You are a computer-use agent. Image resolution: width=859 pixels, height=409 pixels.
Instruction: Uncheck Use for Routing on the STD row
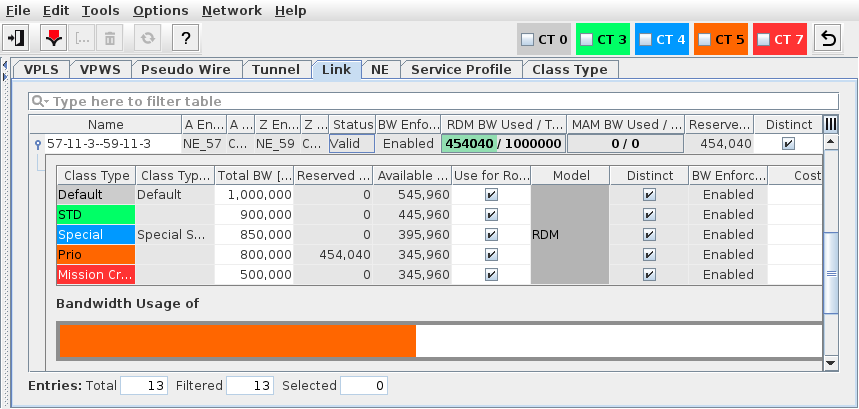click(491, 215)
